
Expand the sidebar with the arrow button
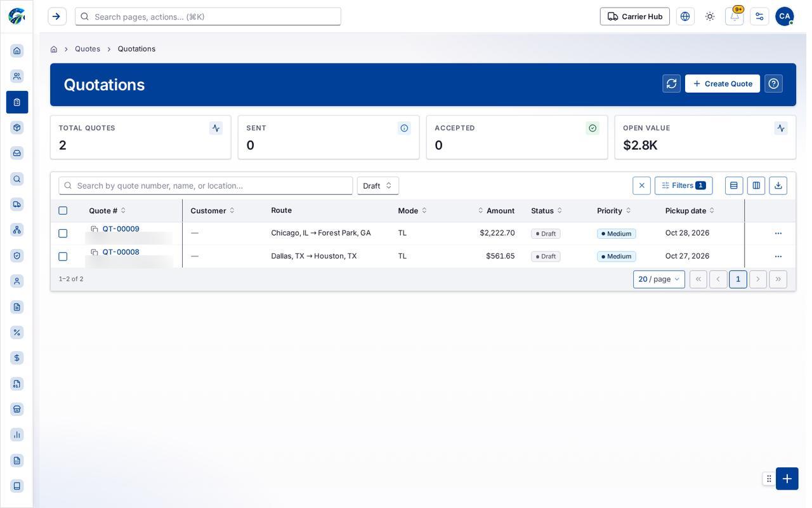[x=57, y=17]
